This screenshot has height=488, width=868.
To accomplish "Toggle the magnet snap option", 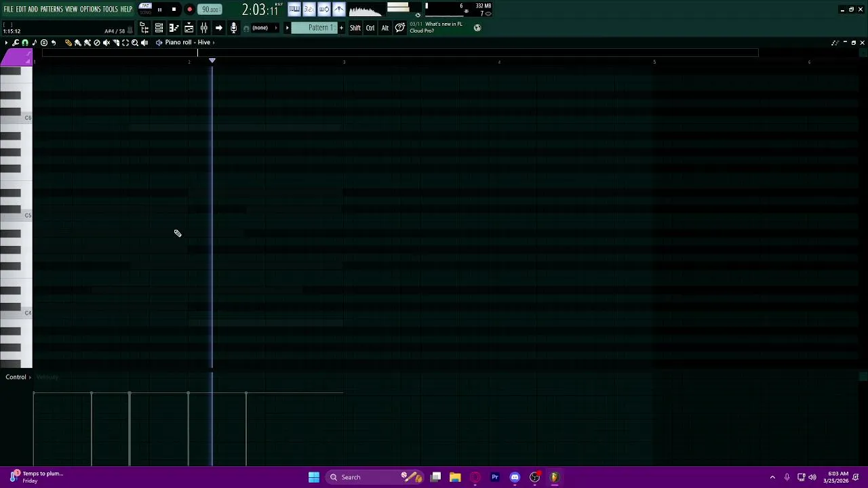I will click(x=25, y=43).
